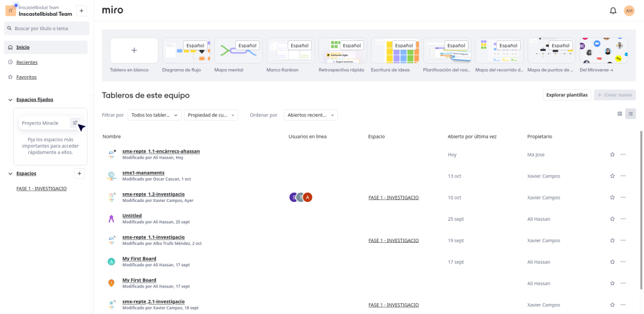Create a new space with plus button

click(x=79, y=174)
